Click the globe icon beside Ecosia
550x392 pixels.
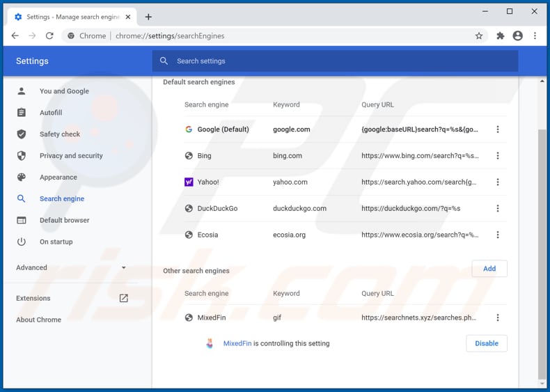(x=189, y=235)
